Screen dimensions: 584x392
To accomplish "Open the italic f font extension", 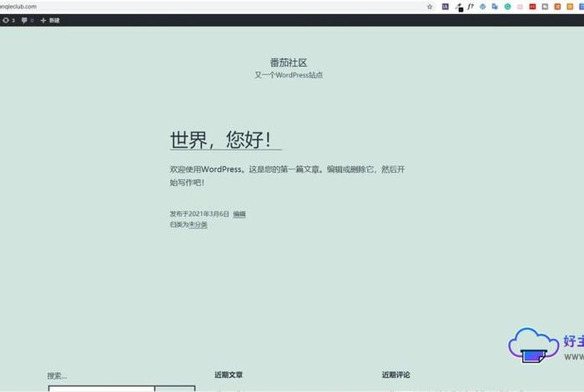I will click(x=471, y=7).
